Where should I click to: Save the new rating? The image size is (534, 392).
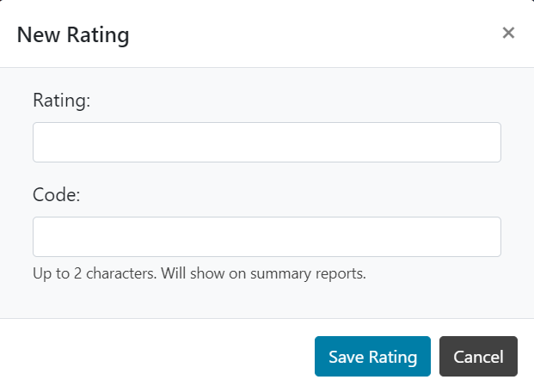(x=372, y=356)
